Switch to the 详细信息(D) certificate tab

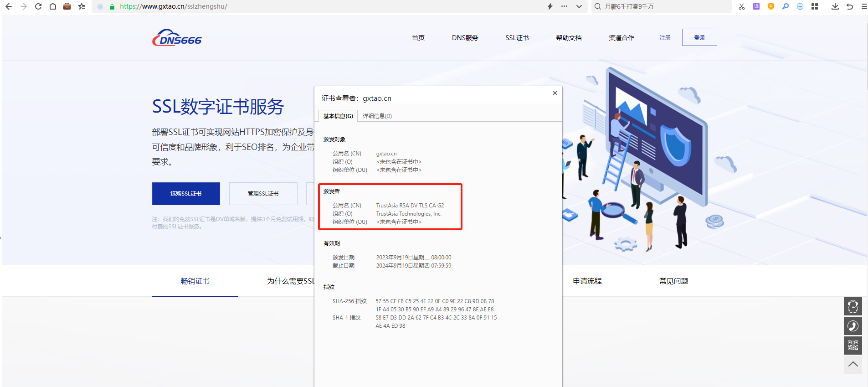click(x=377, y=116)
